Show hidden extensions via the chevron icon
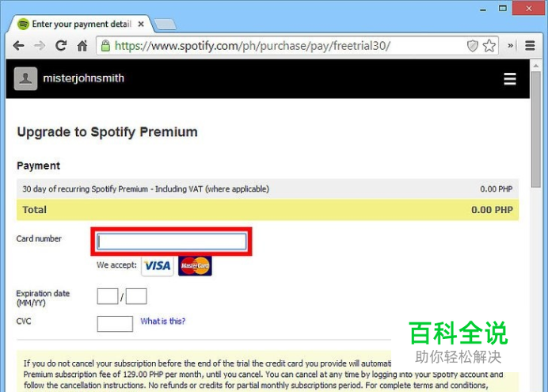This screenshot has height=392, width=548. (510, 45)
